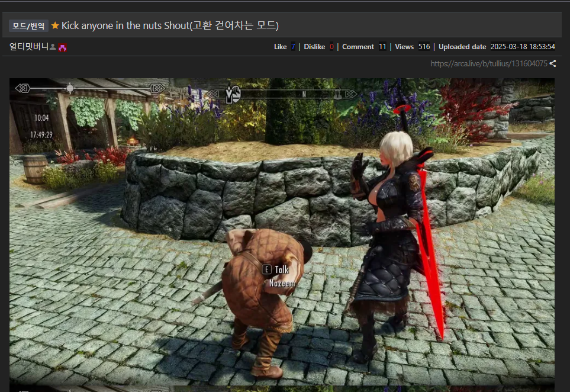Click the 모드/번역 category tag
570x392 pixels.
pos(28,26)
